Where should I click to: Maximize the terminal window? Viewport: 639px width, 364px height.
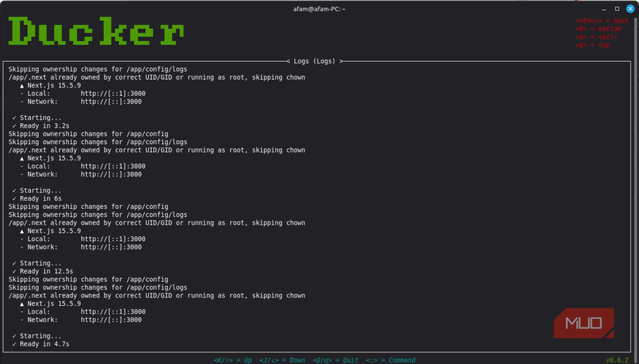617,9
